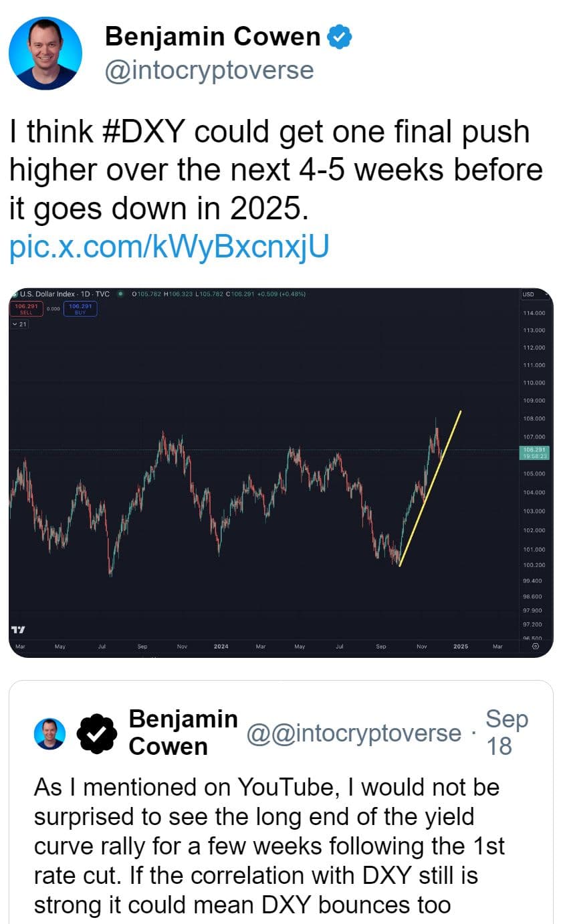Screen dimensions: 561x924
Task: Click the Sep 18 date of quoted tweet
Action: tap(506, 732)
